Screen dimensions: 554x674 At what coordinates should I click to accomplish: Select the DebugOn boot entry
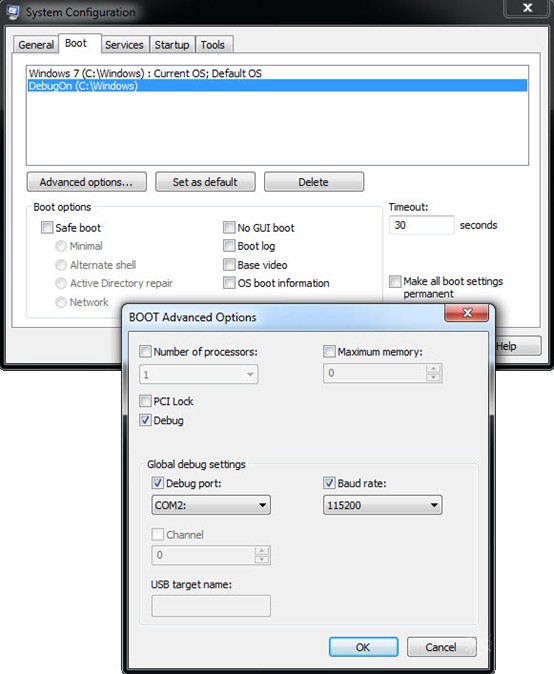[277, 86]
